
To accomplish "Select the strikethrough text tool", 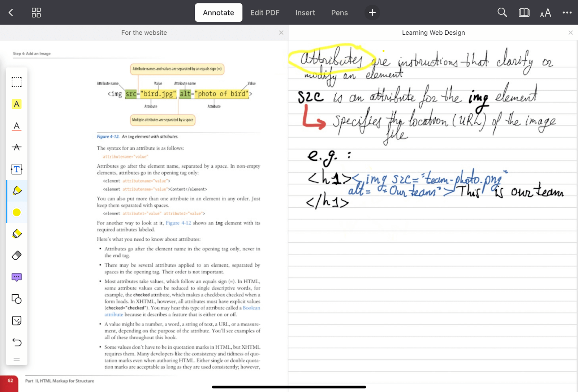I will (17, 147).
